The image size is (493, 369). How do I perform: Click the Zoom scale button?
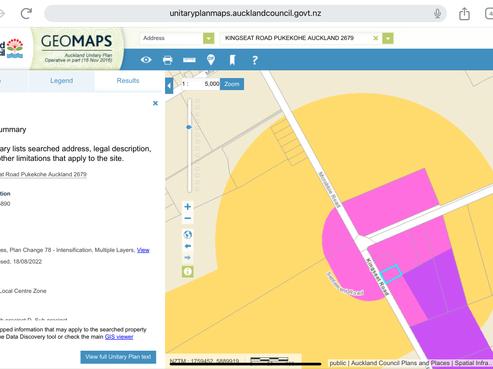pos(232,84)
